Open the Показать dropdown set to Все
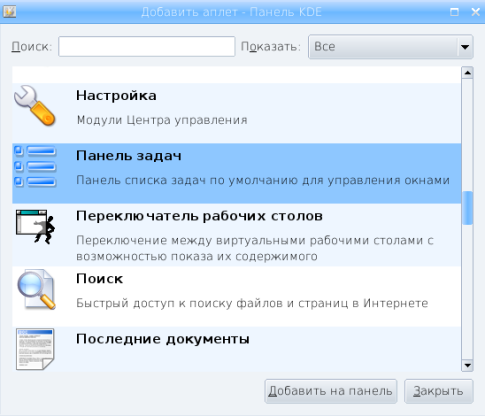The image size is (485, 416). 390,47
